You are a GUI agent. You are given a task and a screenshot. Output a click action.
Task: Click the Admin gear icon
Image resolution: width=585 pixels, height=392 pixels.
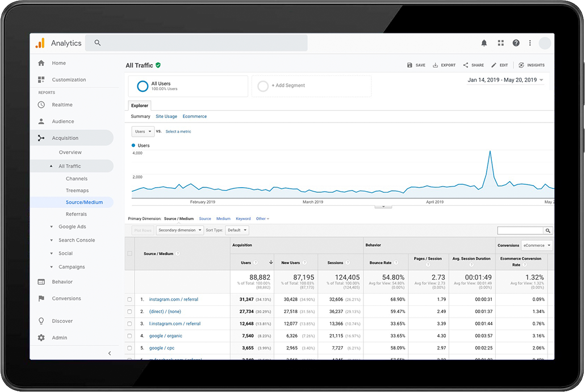tap(41, 338)
